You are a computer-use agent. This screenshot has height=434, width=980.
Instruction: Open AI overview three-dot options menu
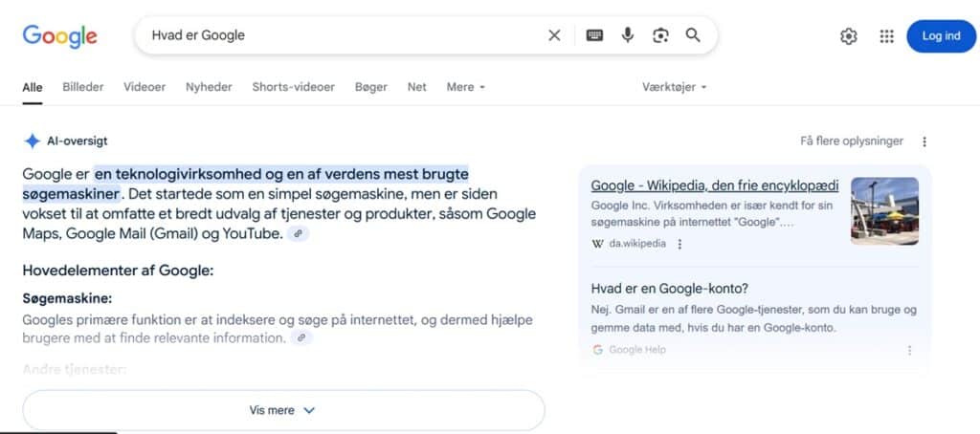(x=924, y=141)
